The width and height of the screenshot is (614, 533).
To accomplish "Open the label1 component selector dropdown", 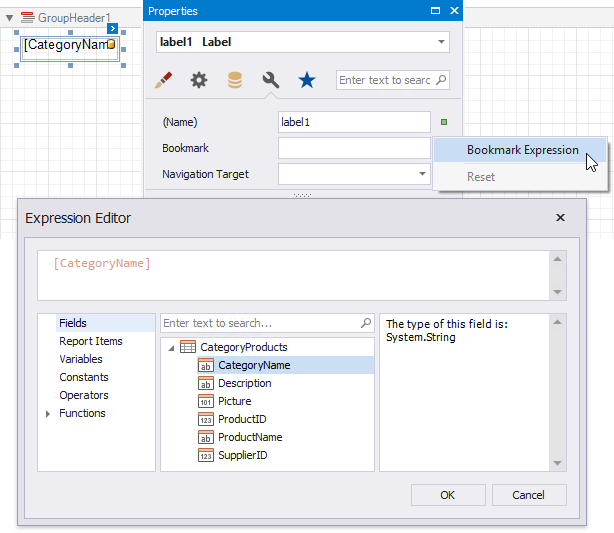I will 441,42.
